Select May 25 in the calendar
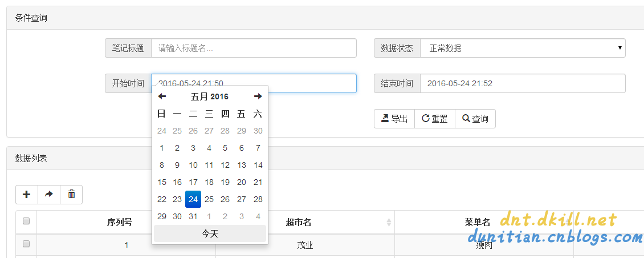 (x=209, y=199)
